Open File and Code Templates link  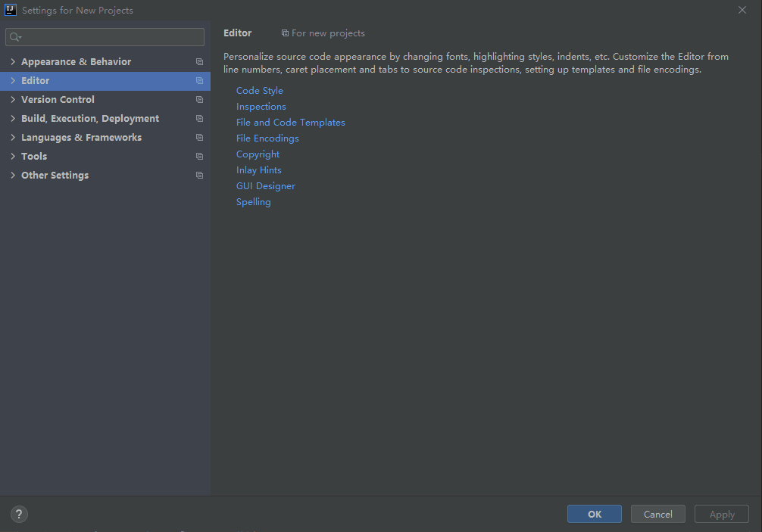tap(291, 123)
